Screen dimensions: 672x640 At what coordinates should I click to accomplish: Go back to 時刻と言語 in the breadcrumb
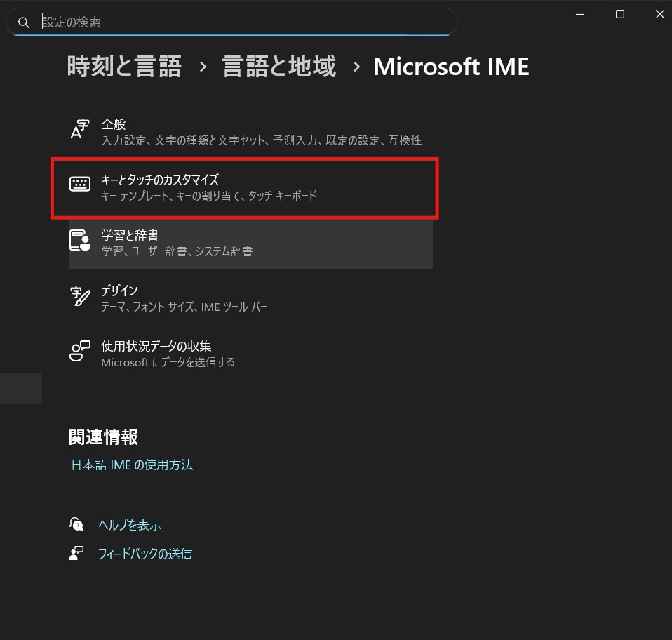click(124, 67)
